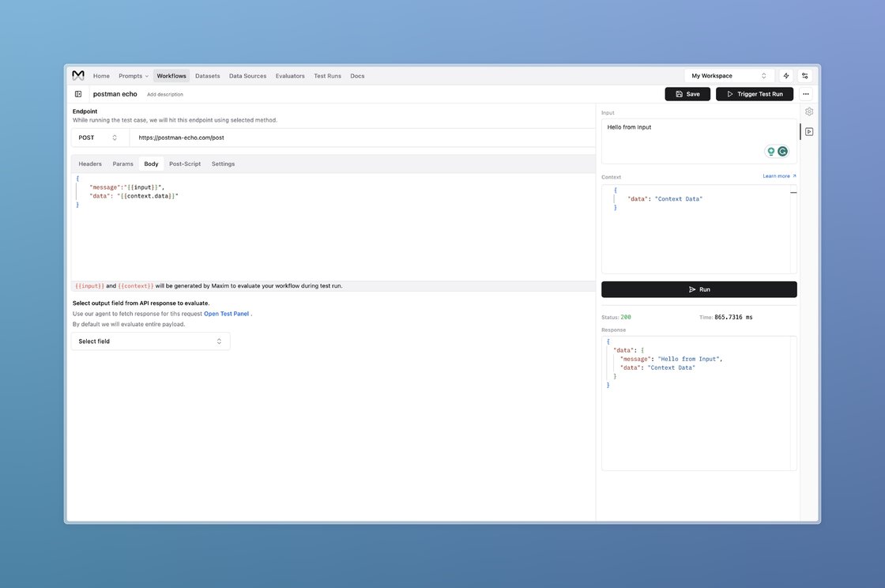Open the three-dots more options menu
This screenshot has height=588, width=885.
coord(805,94)
